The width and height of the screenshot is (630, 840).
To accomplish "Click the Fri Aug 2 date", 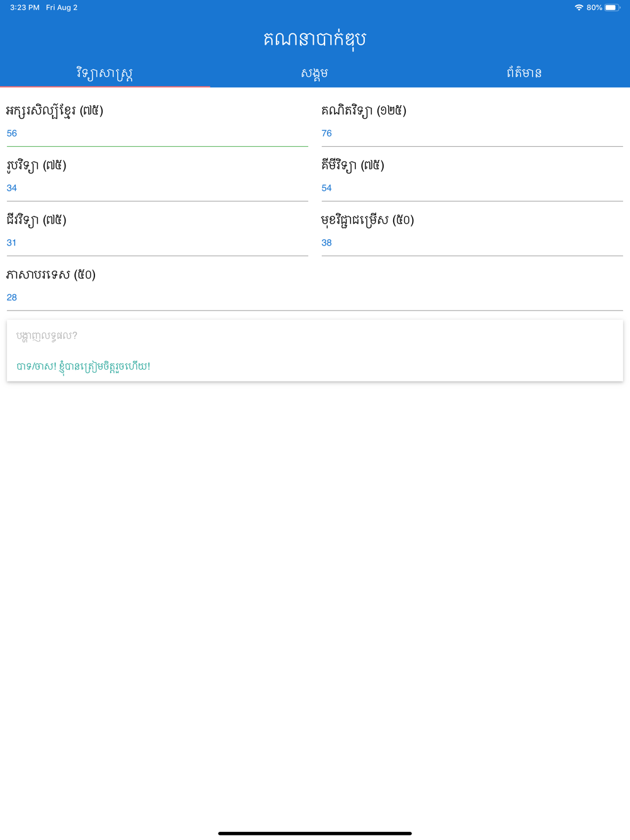I will coord(62,8).
